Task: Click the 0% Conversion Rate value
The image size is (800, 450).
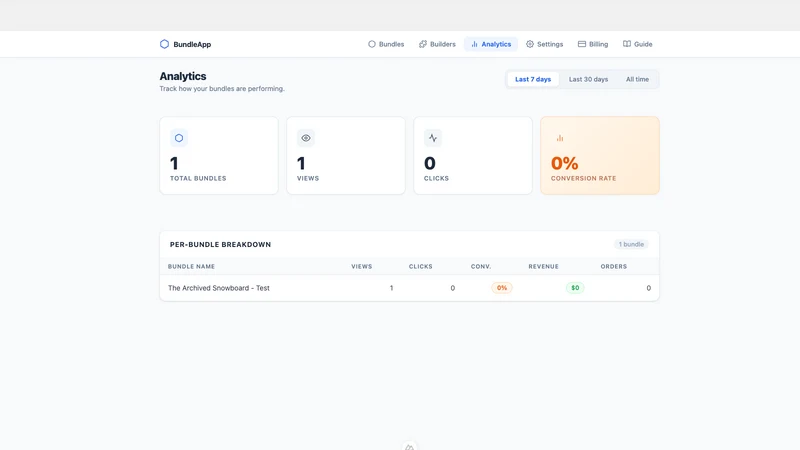Action: point(564,163)
